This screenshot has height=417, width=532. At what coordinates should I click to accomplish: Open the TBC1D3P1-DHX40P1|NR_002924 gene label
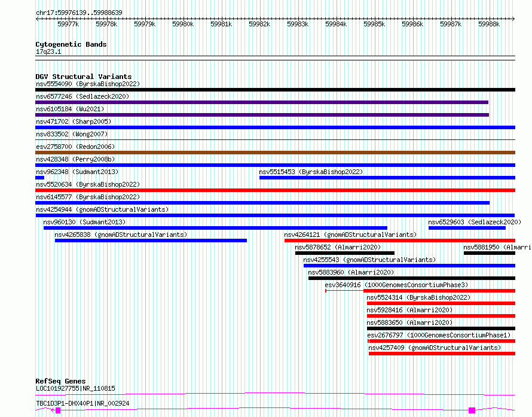[82, 403]
